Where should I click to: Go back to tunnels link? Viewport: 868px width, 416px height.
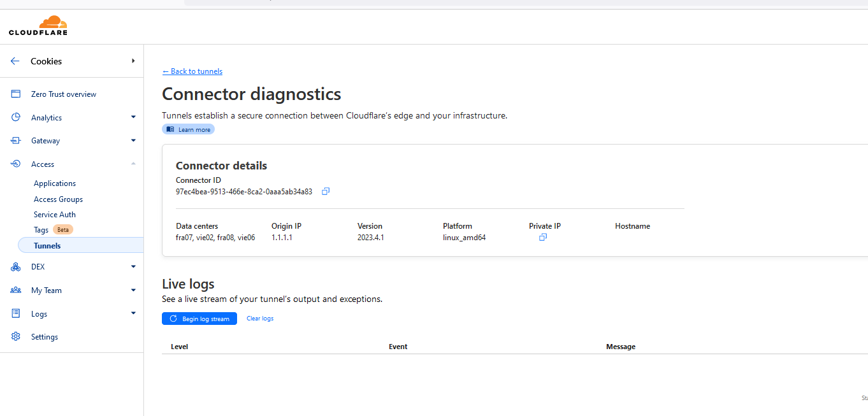192,71
